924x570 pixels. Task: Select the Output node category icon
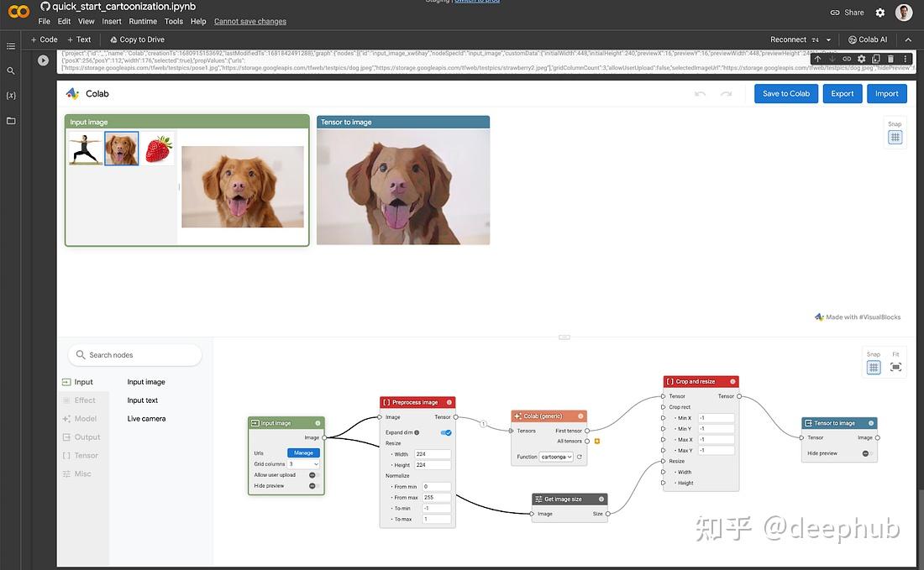[66, 437]
